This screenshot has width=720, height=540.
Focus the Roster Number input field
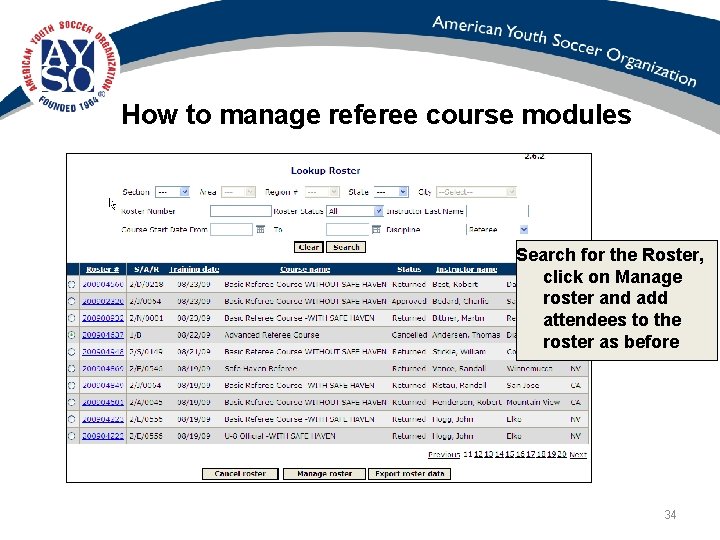[x=241, y=211]
